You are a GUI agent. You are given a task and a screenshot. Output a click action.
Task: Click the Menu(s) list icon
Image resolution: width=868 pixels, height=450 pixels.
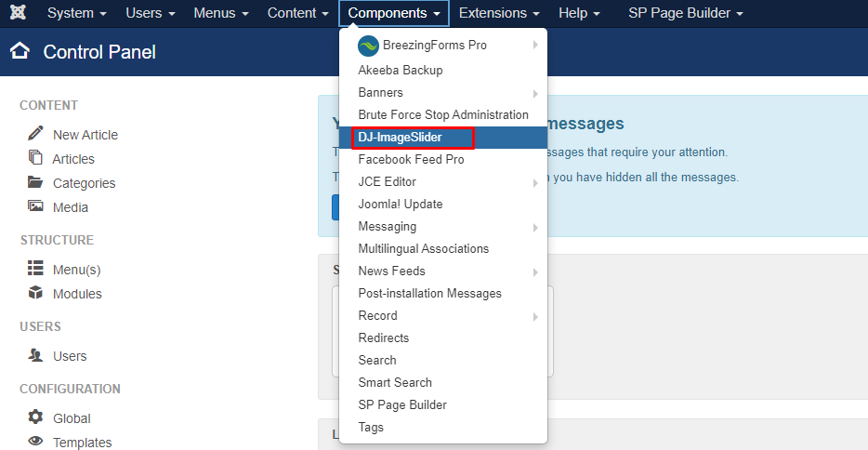click(35, 269)
